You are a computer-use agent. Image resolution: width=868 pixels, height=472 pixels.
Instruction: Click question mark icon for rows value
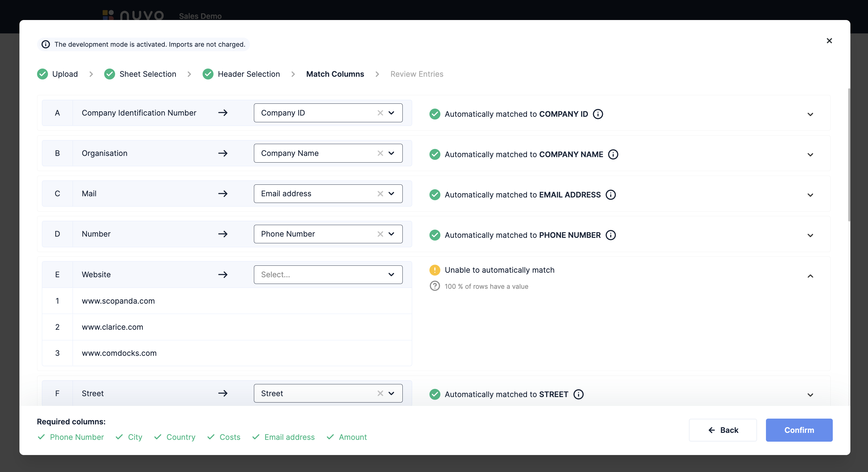point(435,286)
